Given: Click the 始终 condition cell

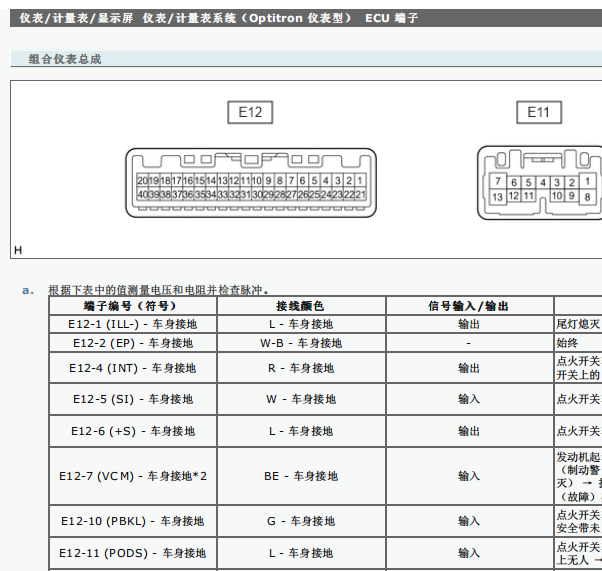Looking at the screenshot, I should [578, 343].
